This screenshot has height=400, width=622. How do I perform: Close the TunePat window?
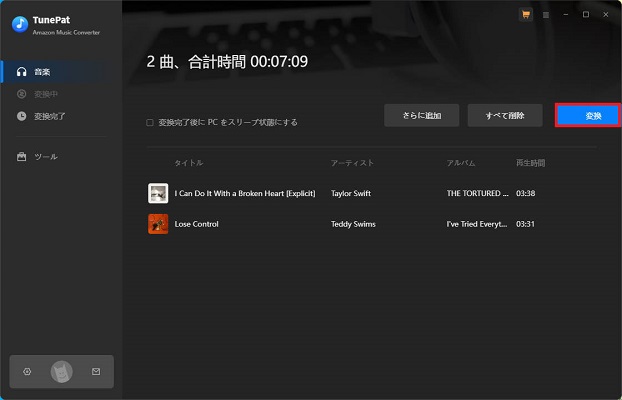(x=606, y=15)
